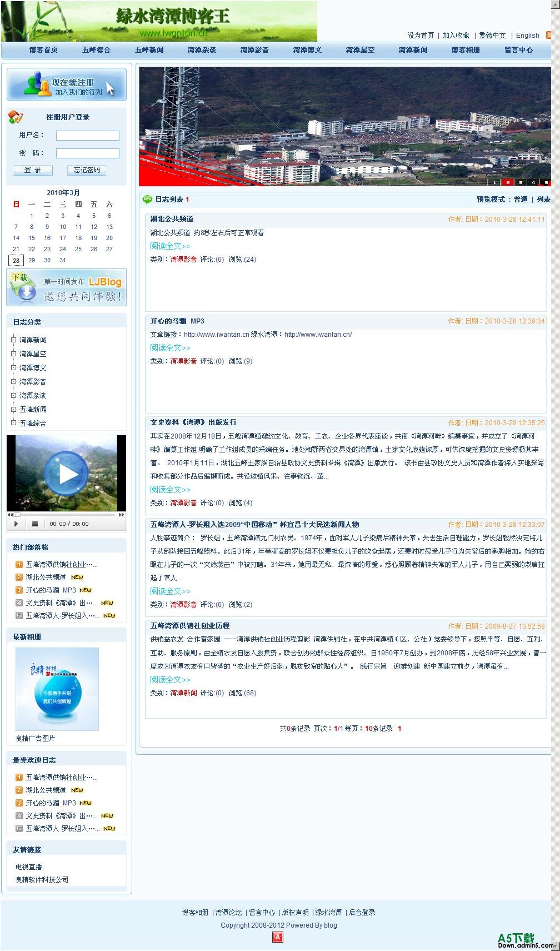Open the 五峰综合 nav menu
560x951 pixels.
coord(96,50)
